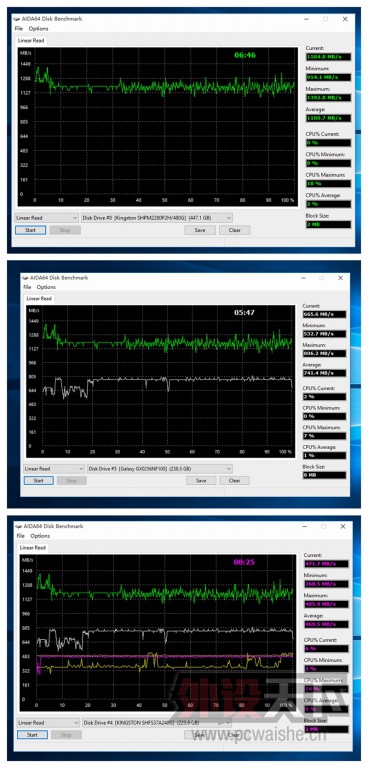Click Current value 665.6 MB/s field
This screenshot has width=368, height=768.
point(324,314)
